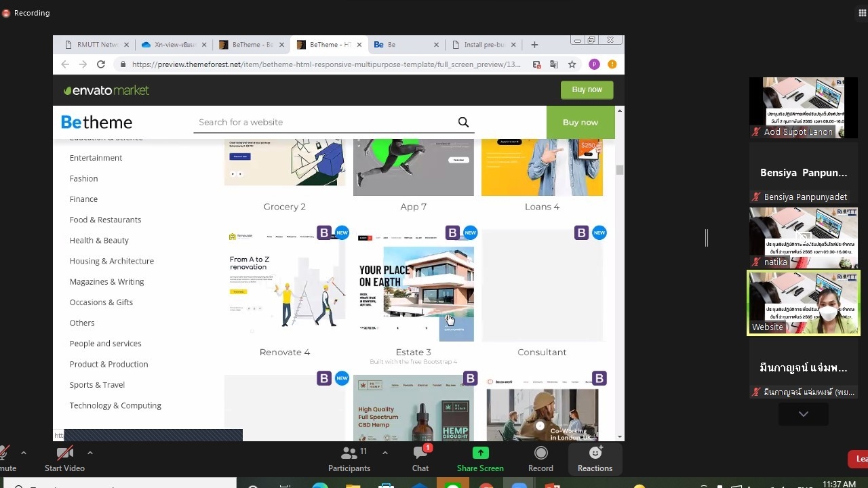This screenshot has height=488, width=868.
Task: Click the Zoom Record button
Action: 540,459
